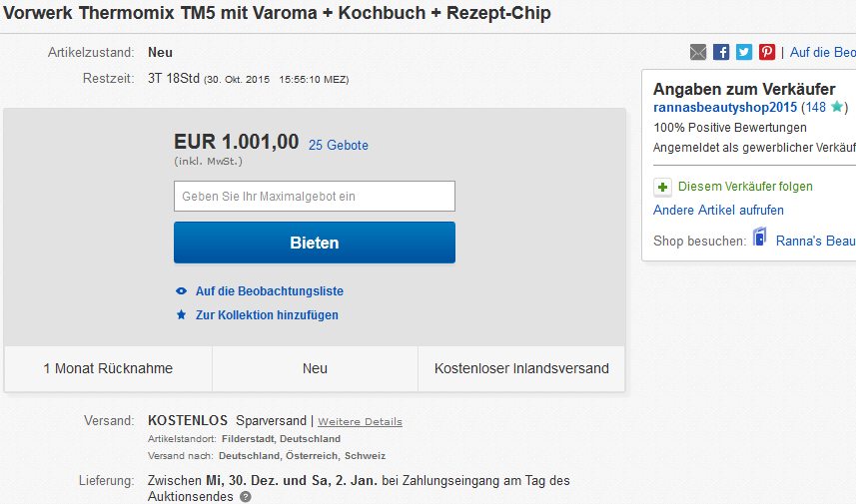This screenshot has height=504, width=856.
Task: Select the Kostenloser Inlandsversand box
Action: click(520, 368)
